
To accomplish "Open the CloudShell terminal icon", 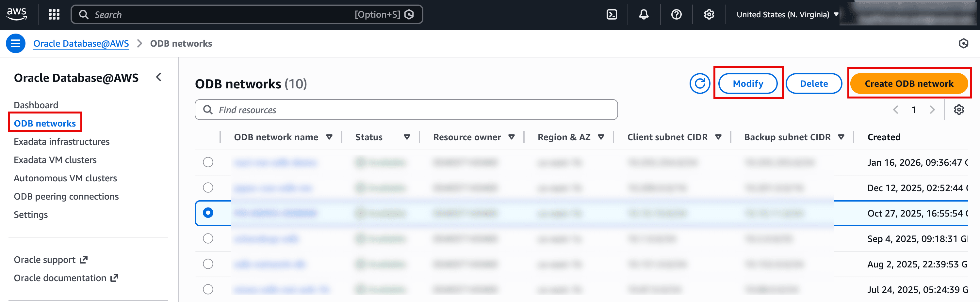I will pos(612,14).
